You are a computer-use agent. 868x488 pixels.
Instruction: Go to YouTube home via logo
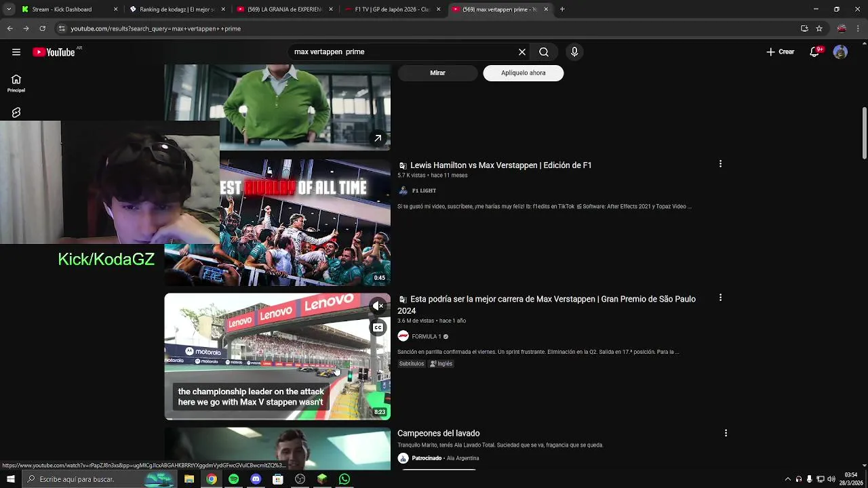pyautogui.click(x=54, y=52)
